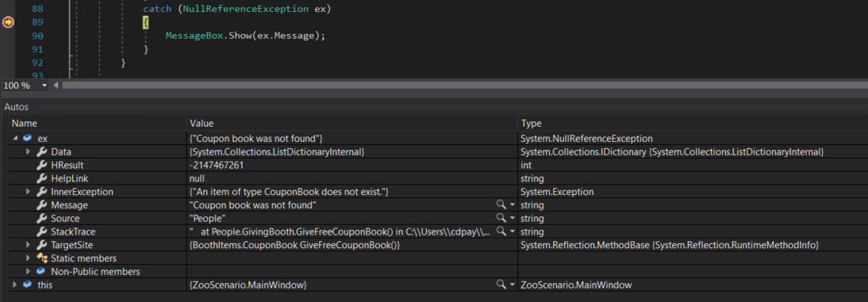Expand the this variable row
Viewport: 868px width, 302px height.
pos(15,285)
